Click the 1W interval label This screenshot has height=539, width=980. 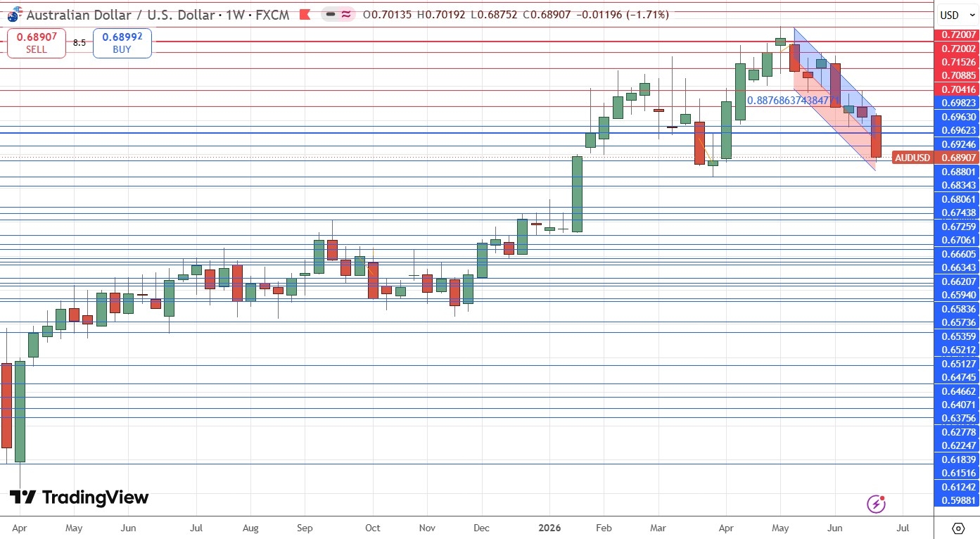pyautogui.click(x=236, y=14)
